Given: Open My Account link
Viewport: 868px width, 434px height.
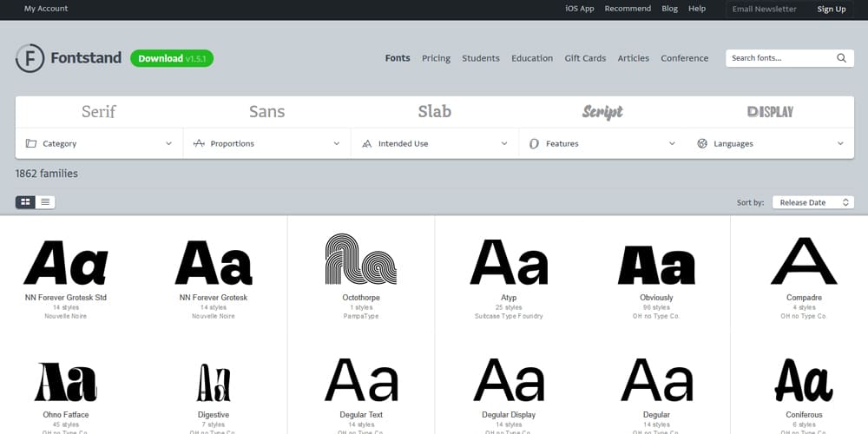Looking at the screenshot, I should click(46, 9).
